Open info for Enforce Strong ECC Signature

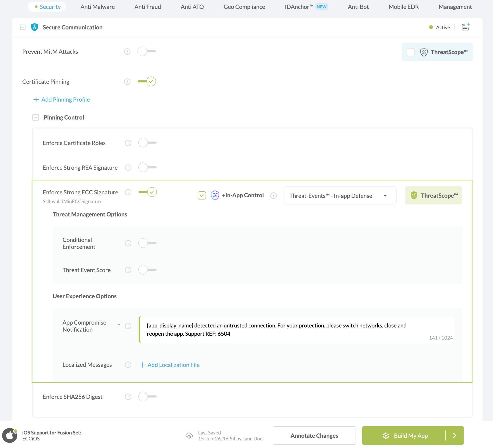[128, 192]
